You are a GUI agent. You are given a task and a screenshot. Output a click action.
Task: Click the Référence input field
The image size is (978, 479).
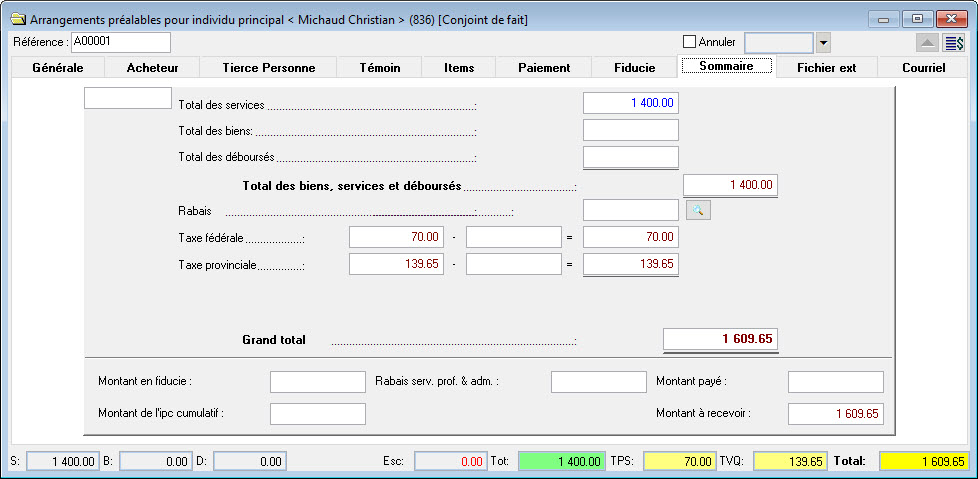click(120, 42)
